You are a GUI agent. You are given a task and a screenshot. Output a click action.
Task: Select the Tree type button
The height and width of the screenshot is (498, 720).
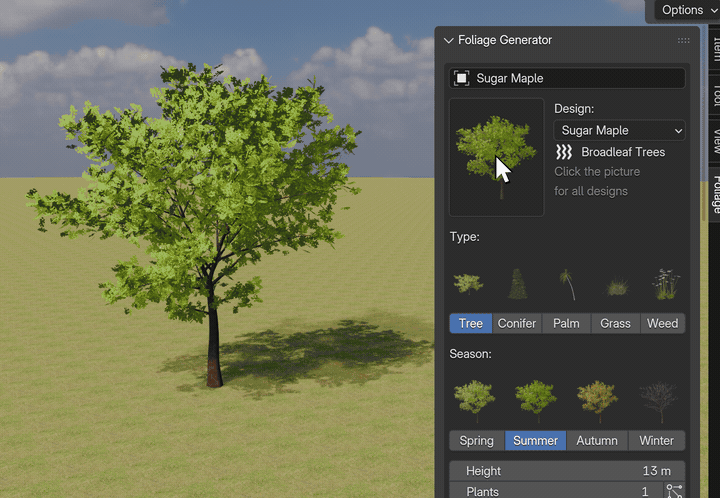[471, 324]
